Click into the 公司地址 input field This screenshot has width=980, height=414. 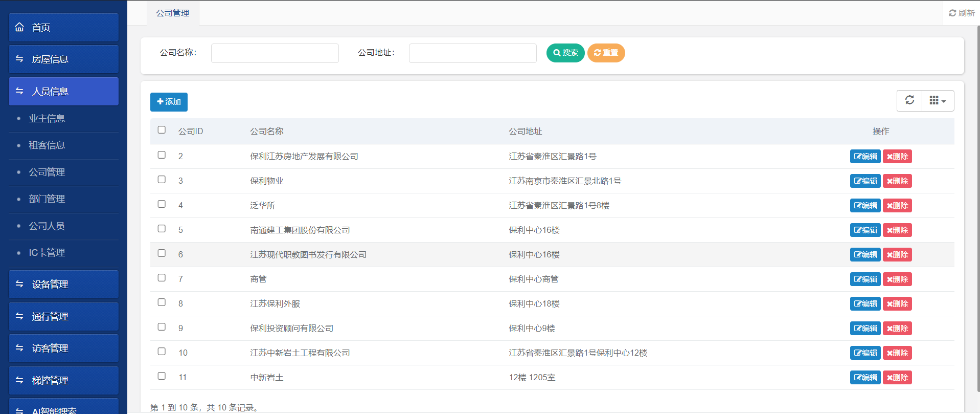pos(473,53)
